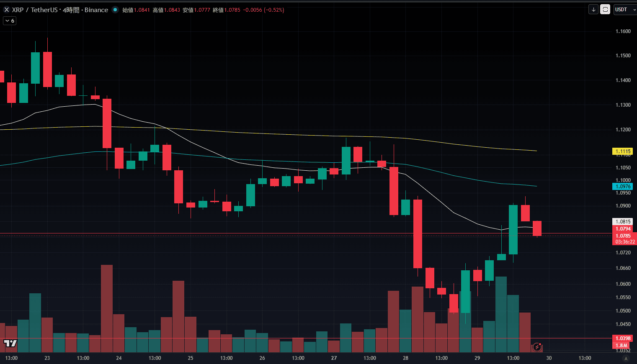The width and height of the screenshot is (637, 364).
Task: Click the 高値 1.0843 high value
Action: (166, 10)
